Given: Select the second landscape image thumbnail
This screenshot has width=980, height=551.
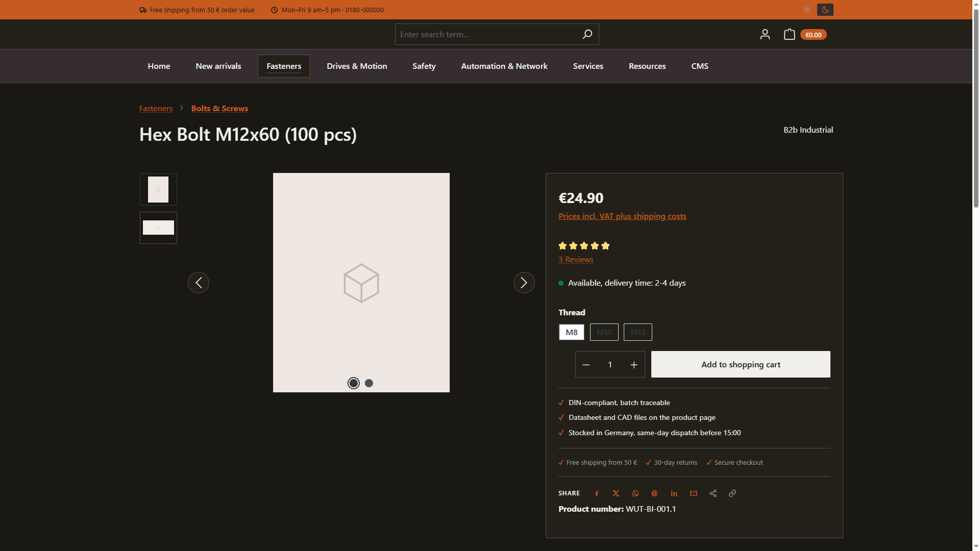Looking at the screenshot, I should (158, 228).
